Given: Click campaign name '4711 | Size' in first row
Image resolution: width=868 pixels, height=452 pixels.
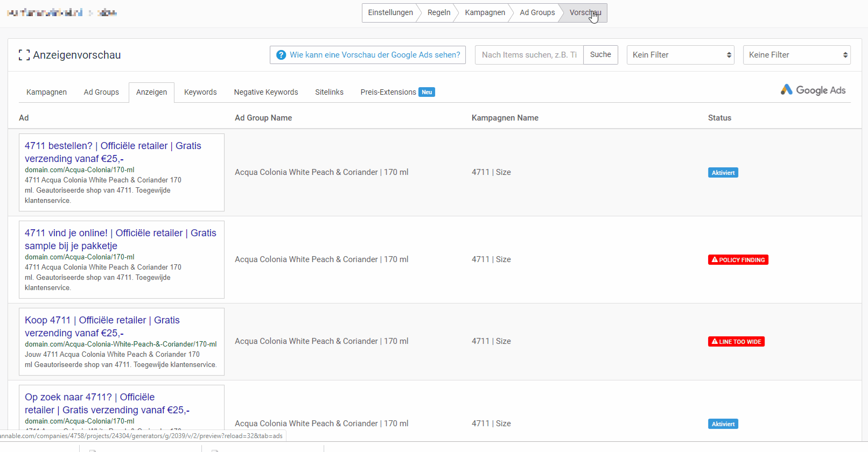Looking at the screenshot, I should tap(491, 172).
